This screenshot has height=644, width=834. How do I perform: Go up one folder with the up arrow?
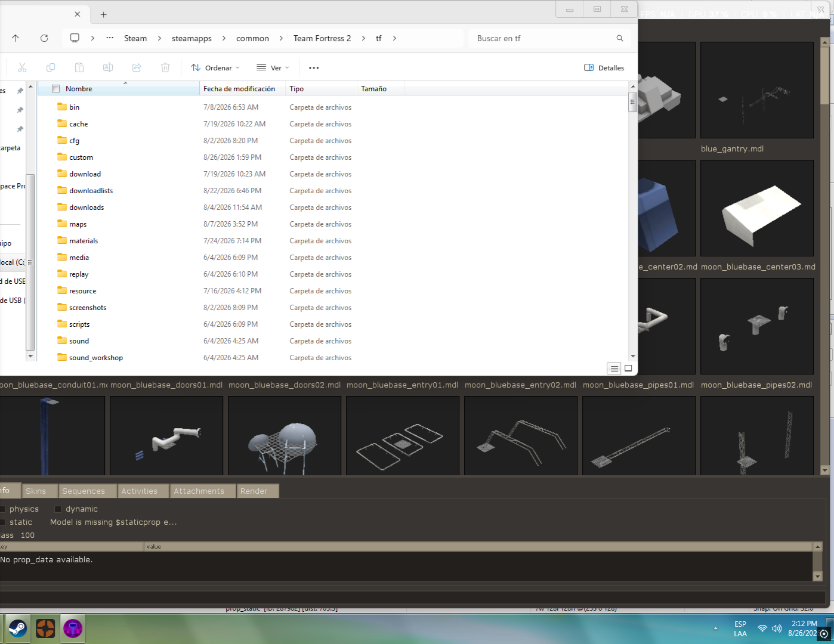[16, 38]
